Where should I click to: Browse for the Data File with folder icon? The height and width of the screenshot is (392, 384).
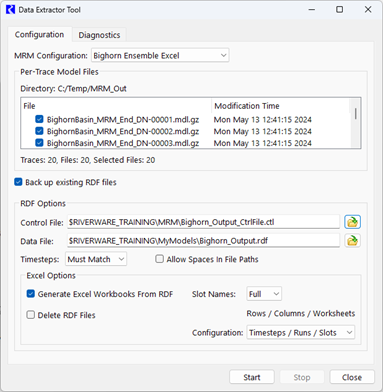352,241
